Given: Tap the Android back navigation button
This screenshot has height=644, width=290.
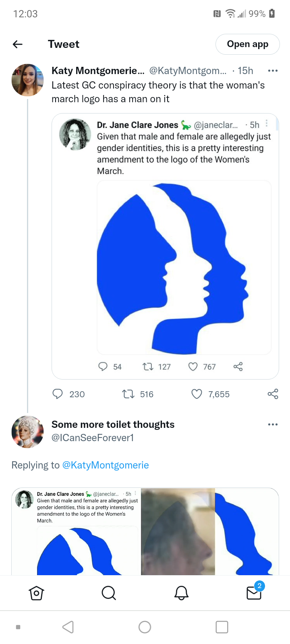Looking at the screenshot, I should pos(68,627).
